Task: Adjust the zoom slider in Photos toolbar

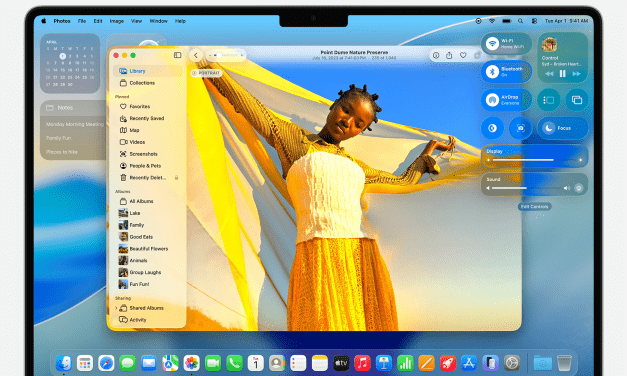Action: [226, 55]
